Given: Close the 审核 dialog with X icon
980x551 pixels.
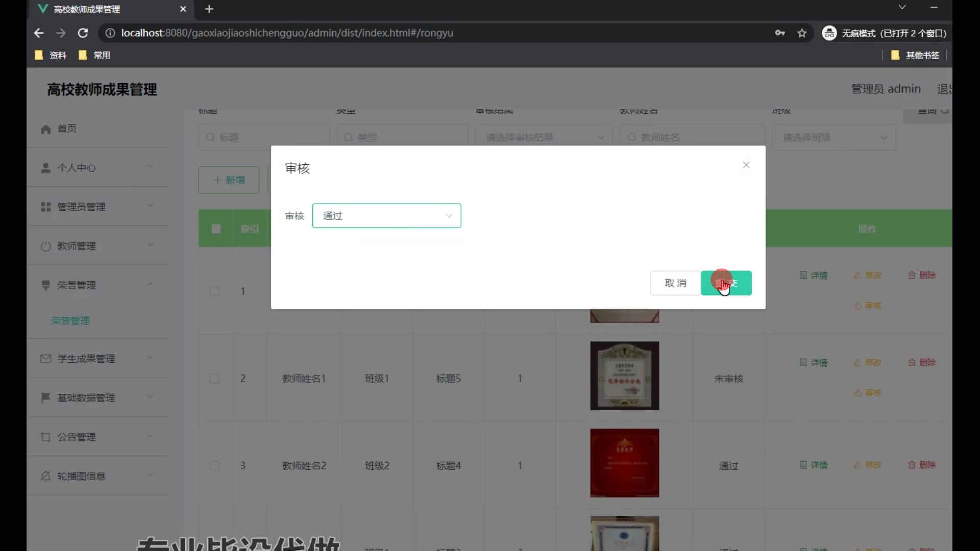Looking at the screenshot, I should tap(746, 165).
